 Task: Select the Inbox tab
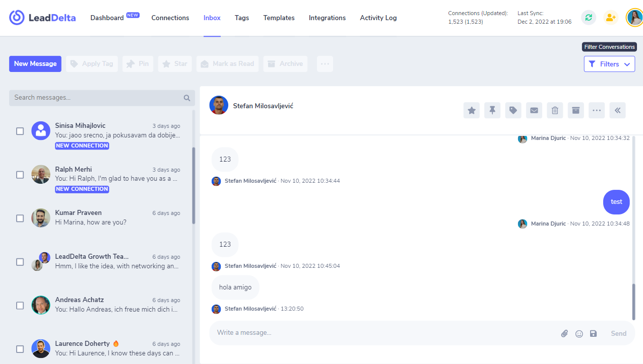coord(212,18)
